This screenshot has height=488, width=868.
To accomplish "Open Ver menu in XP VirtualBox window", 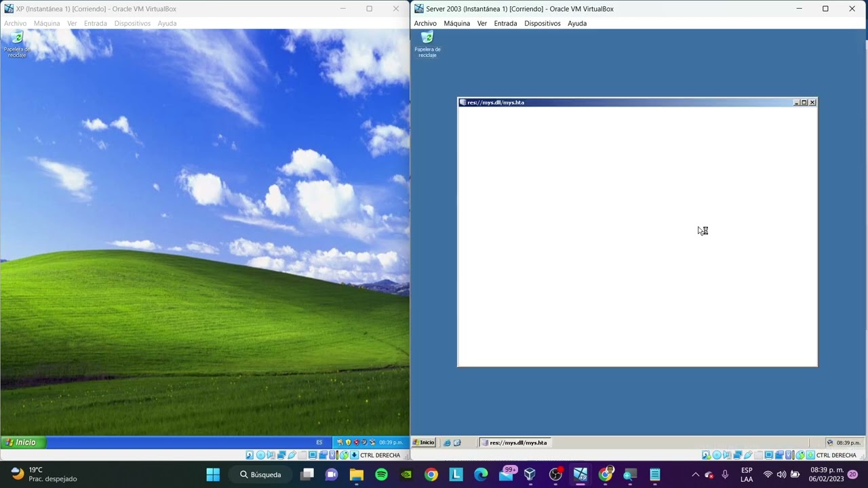I will click(72, 23).
